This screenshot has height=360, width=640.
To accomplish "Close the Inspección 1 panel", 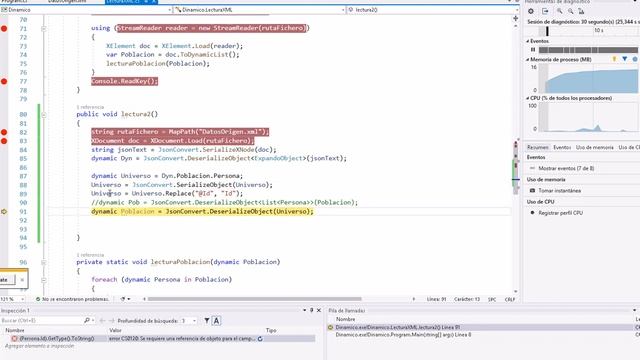I will point(319,311).
